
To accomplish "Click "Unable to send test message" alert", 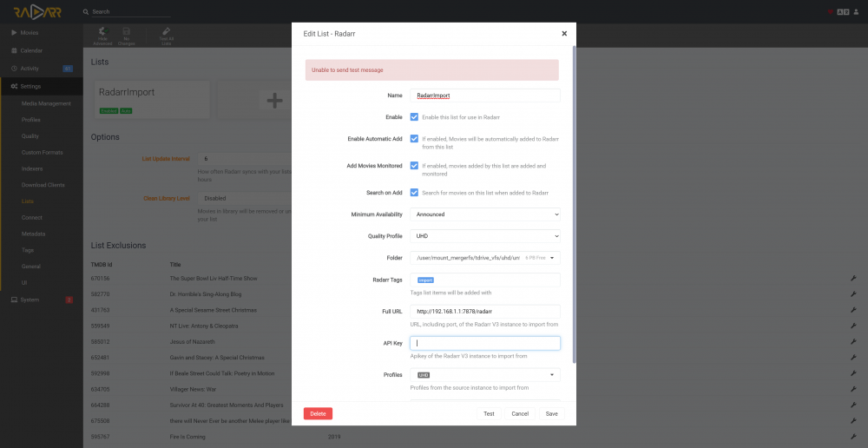I will (431, 70).
